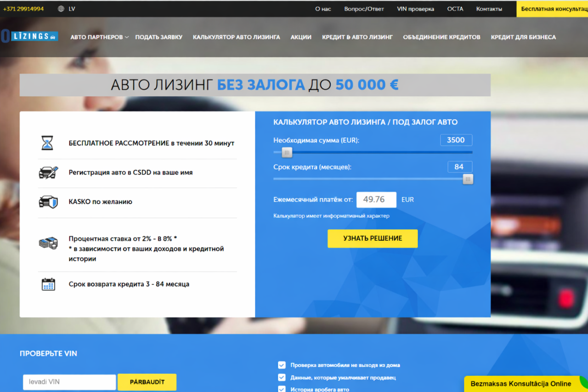Image resolution: width=588 pixels, height=392 pixels.
Task: Click the loan amount slider handle
Action: coord(287,153)
